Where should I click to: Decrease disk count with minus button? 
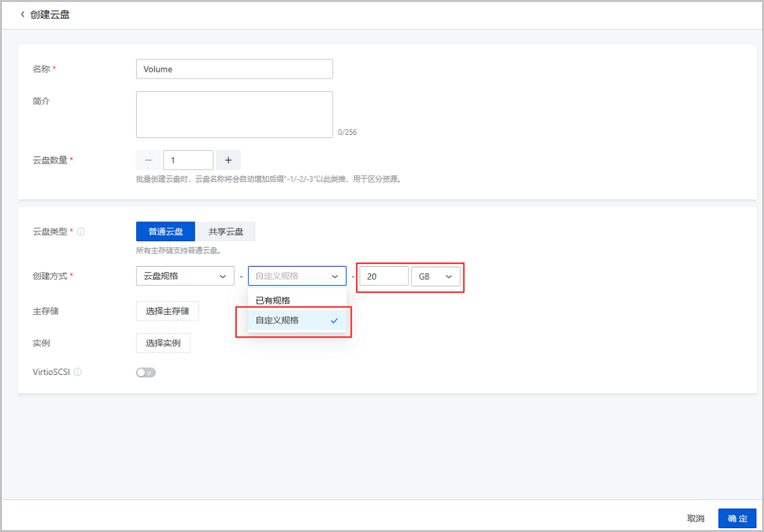point(148,160)
